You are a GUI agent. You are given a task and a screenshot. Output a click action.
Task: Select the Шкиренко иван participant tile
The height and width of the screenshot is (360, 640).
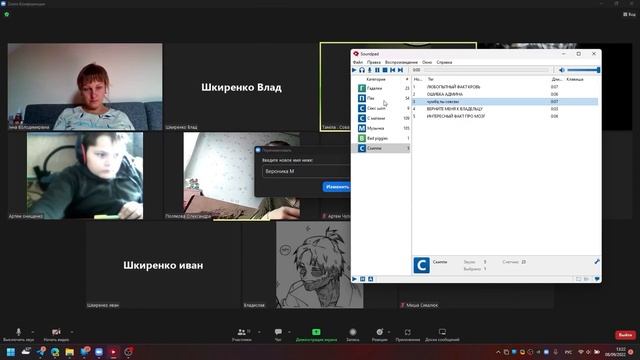pos(163,265)
